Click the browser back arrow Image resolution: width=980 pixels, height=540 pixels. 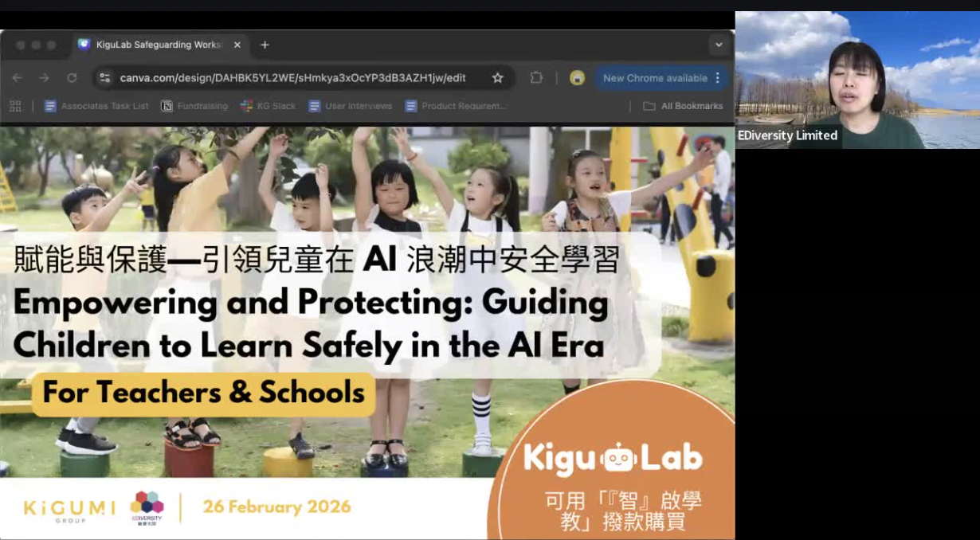pos(17,77)
